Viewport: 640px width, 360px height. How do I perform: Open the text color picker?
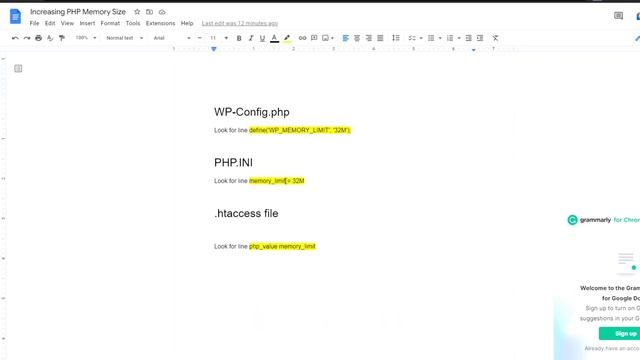tap(274, 38)
